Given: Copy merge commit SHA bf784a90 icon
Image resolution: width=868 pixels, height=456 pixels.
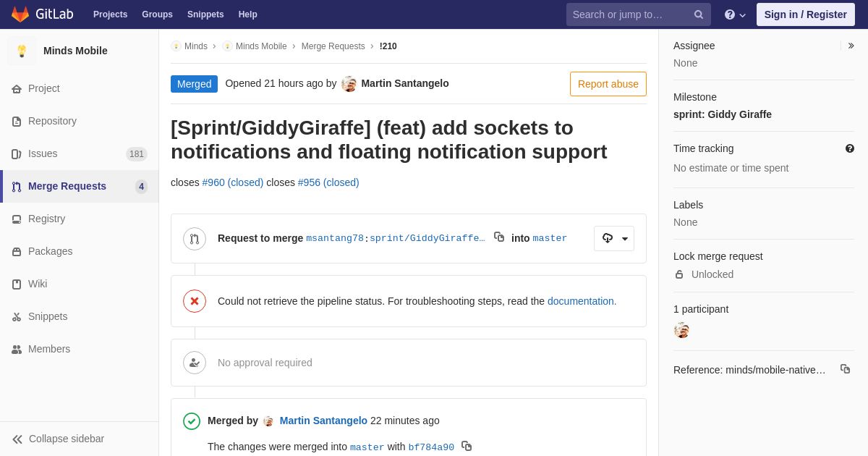Looking at the screenshot, I should [467, 446].
